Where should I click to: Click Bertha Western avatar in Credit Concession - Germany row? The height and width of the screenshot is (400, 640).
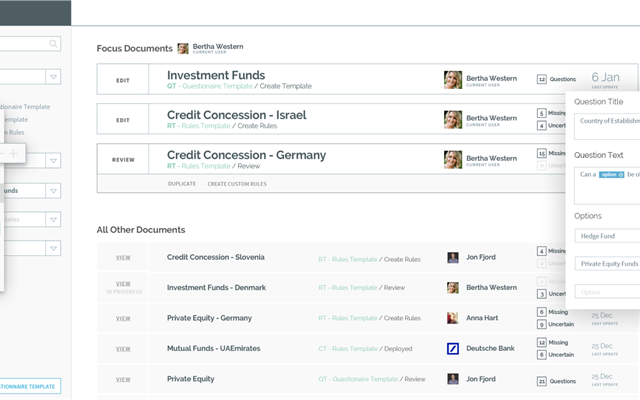[x=453, y=160]
